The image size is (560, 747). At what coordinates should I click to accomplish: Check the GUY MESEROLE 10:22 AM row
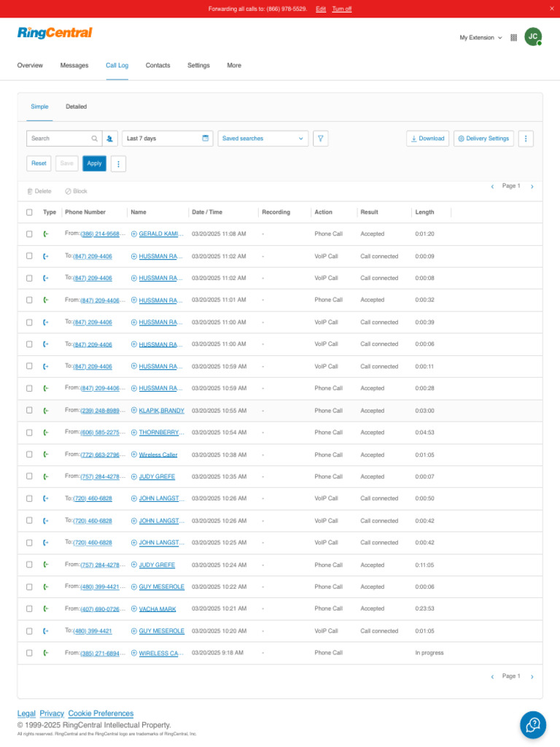point(29,587)
